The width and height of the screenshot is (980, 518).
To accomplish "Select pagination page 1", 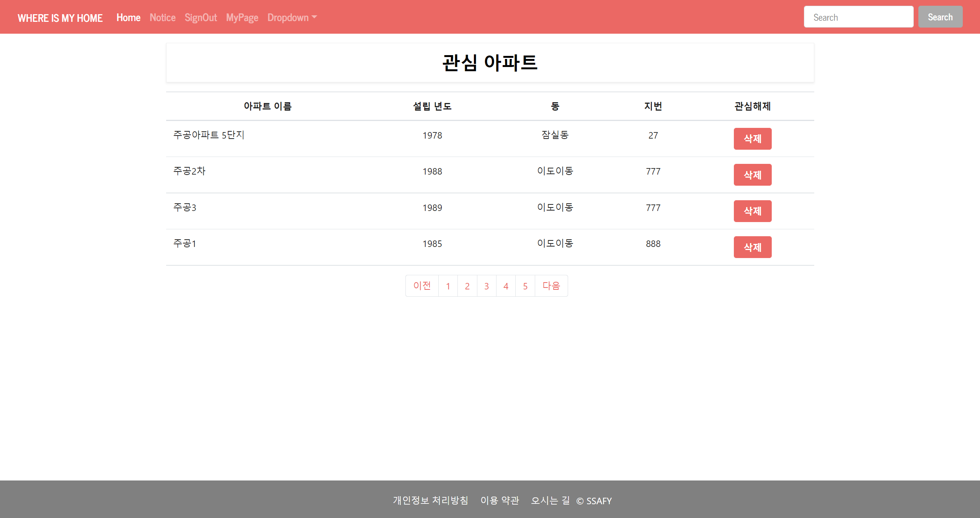I will (x=448, y=286).
